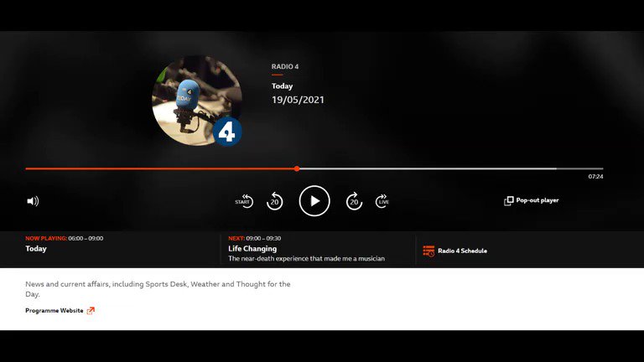The width and height of the screenshot is (644, 362).
Task: Click the Today programme circular thumbnail
Action: click(x=196, y=101)
